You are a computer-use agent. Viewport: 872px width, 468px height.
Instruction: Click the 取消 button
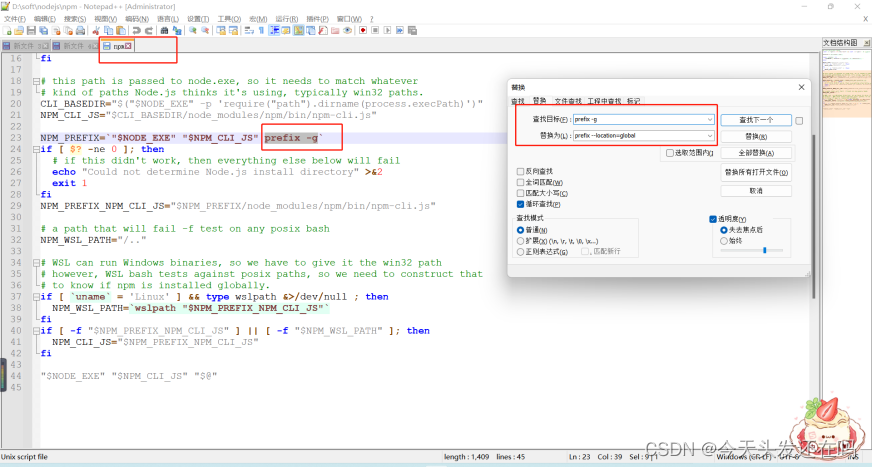756,191
